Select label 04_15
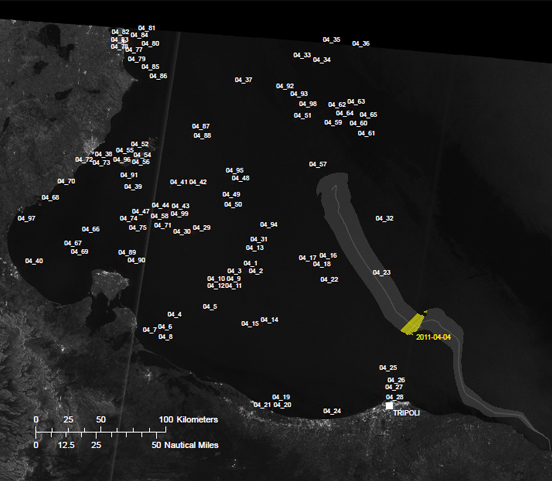Image resolution: width=552 pixels, height=481 pixels. click(250, 324)
